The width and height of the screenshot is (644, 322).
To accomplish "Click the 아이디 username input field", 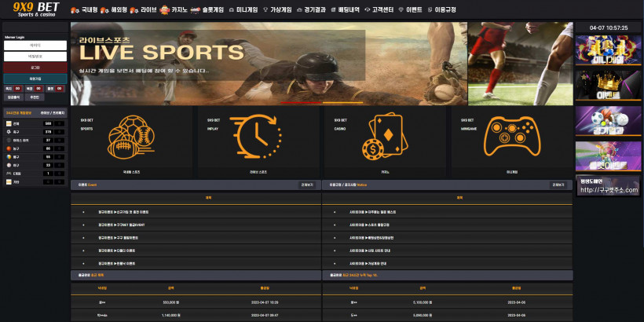I will pos(35,46).
